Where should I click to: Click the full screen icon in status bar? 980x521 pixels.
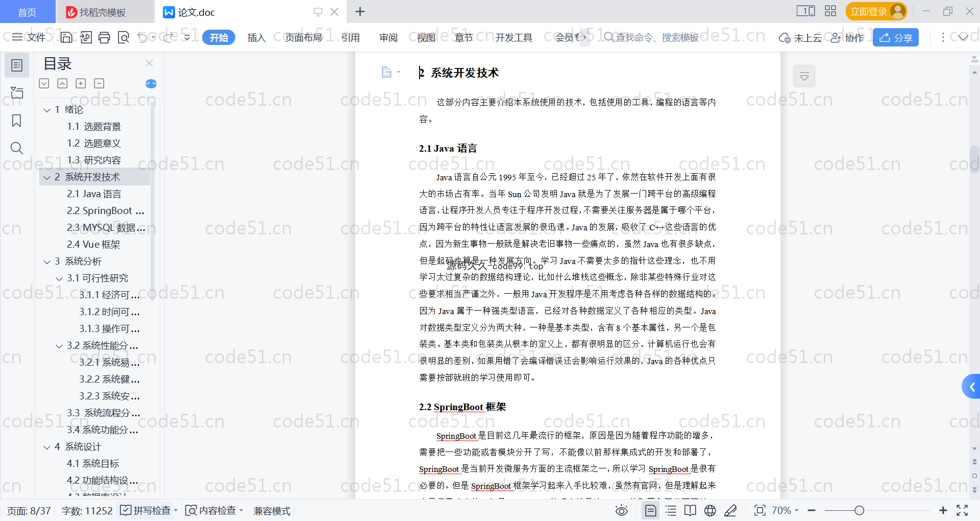[962, 510]
